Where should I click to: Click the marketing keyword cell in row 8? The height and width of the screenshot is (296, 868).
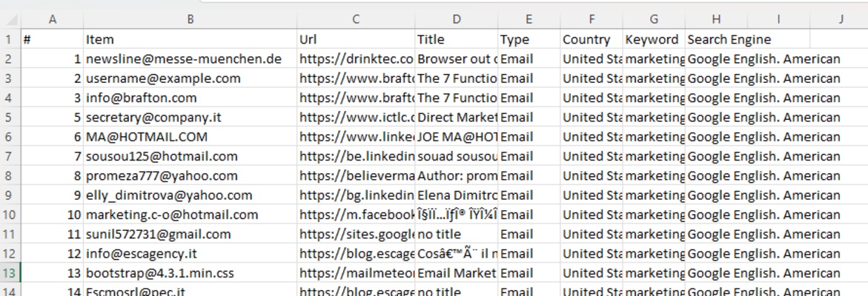point(654,175)
